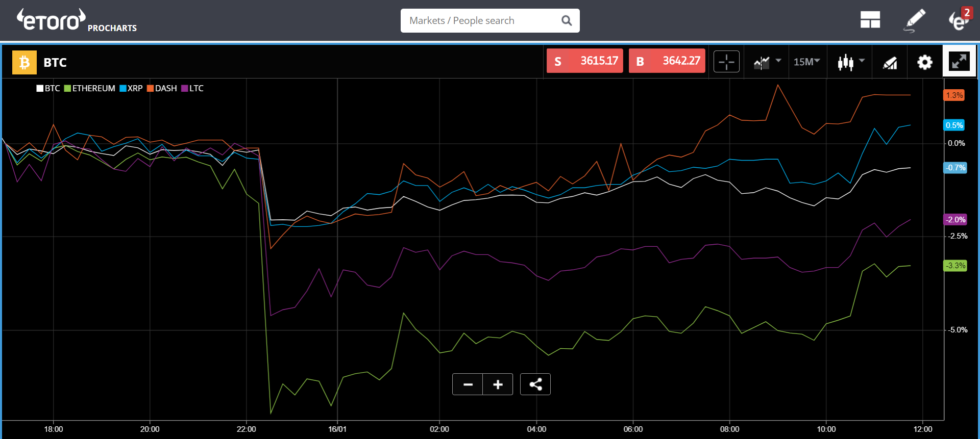This screenshot has height=439, width=980.
Task: Click the Sell button at 3615.17
Action: 584,62
